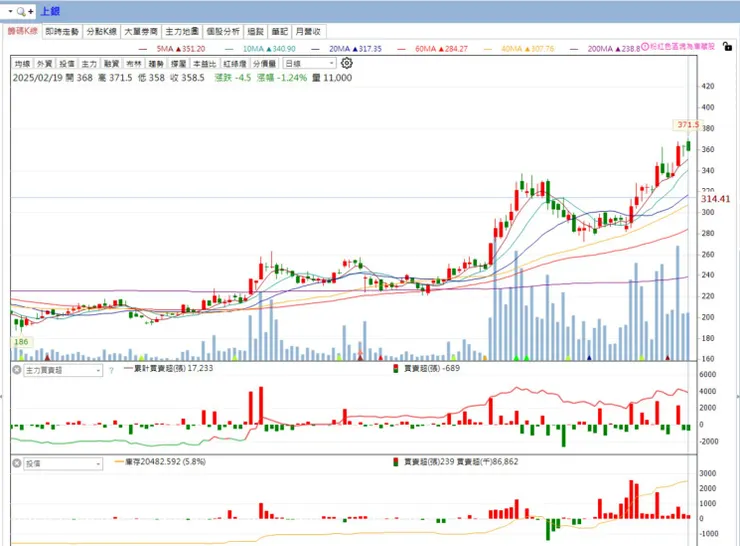
Task: Toggle the 分價量 button
Action: (x=264, y=64)
